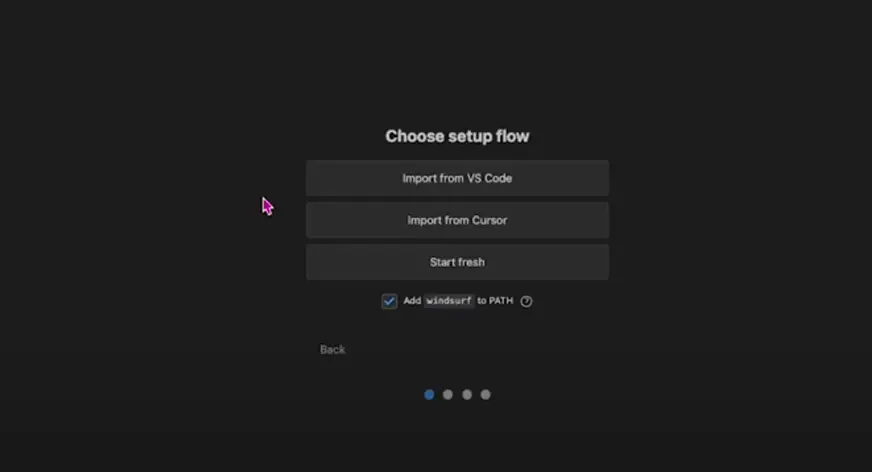Select the Start fresh option
This screenshot has width=872, height=472.
(457, 262)
